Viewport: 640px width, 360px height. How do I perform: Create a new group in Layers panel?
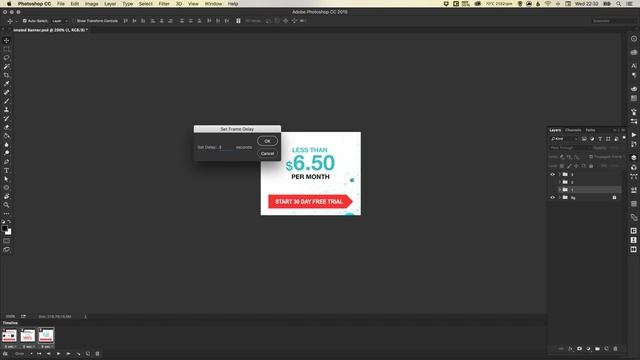point(597,349)
